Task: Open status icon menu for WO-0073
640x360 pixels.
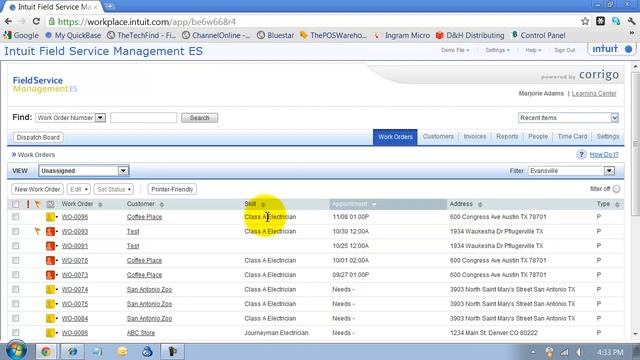Action: pos(51,275)
